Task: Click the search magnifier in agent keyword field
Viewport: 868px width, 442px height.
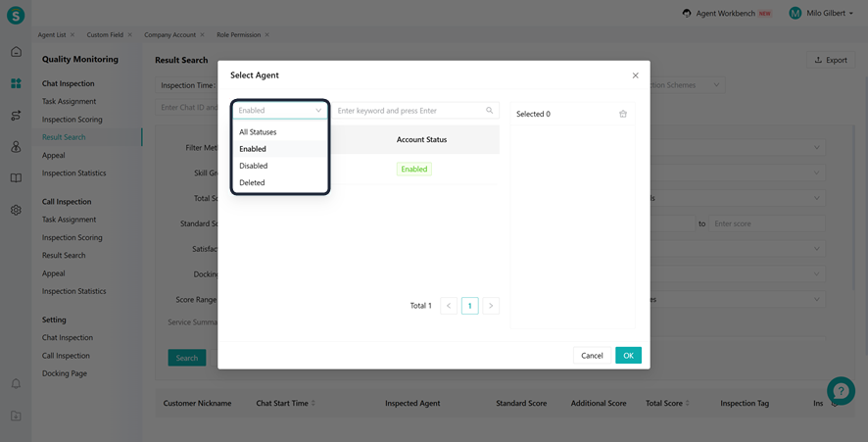Action: pos(490,110)
